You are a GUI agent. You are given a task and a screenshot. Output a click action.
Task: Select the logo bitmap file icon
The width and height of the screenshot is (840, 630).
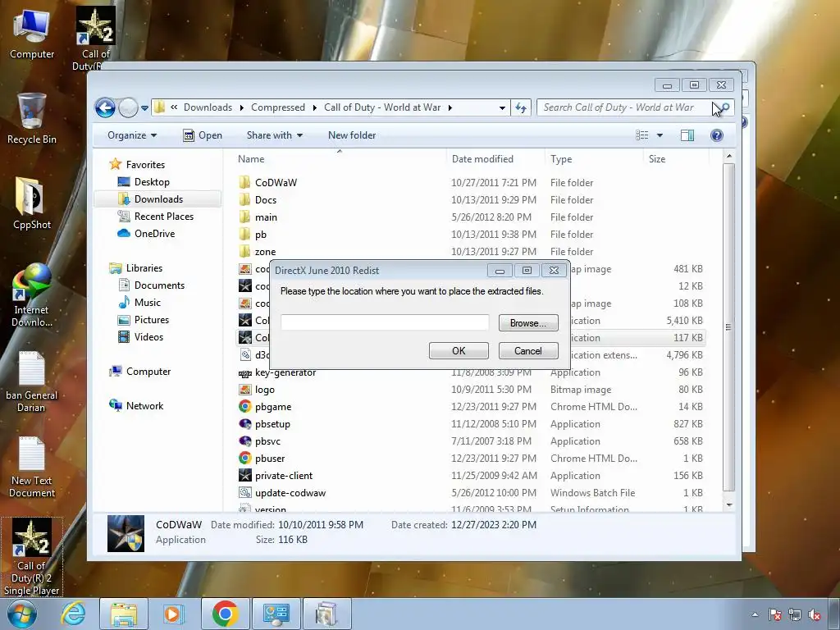[x=244, y=390]
